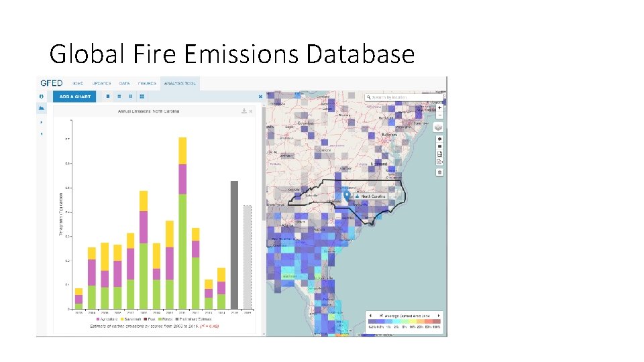Click the info icon in left sidebar
Image resolution: width=644 pixels, height=362 pixels.
tap(42, 97)
